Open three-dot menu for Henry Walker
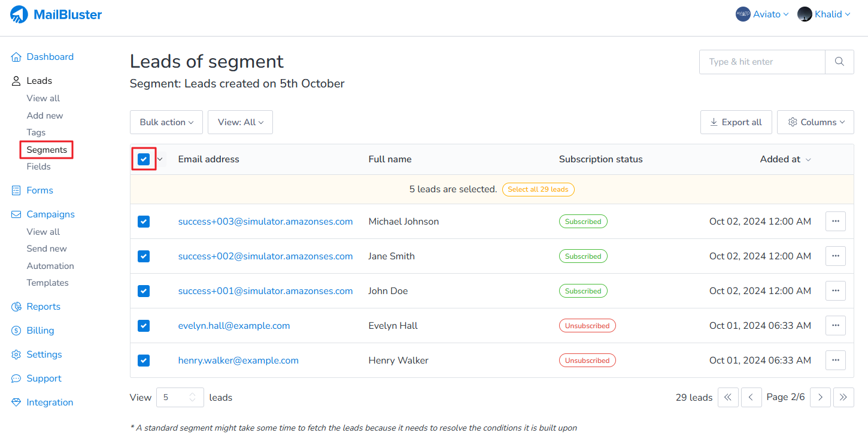The height and width of the screenshot is (442, 868). tap(835, 361)
